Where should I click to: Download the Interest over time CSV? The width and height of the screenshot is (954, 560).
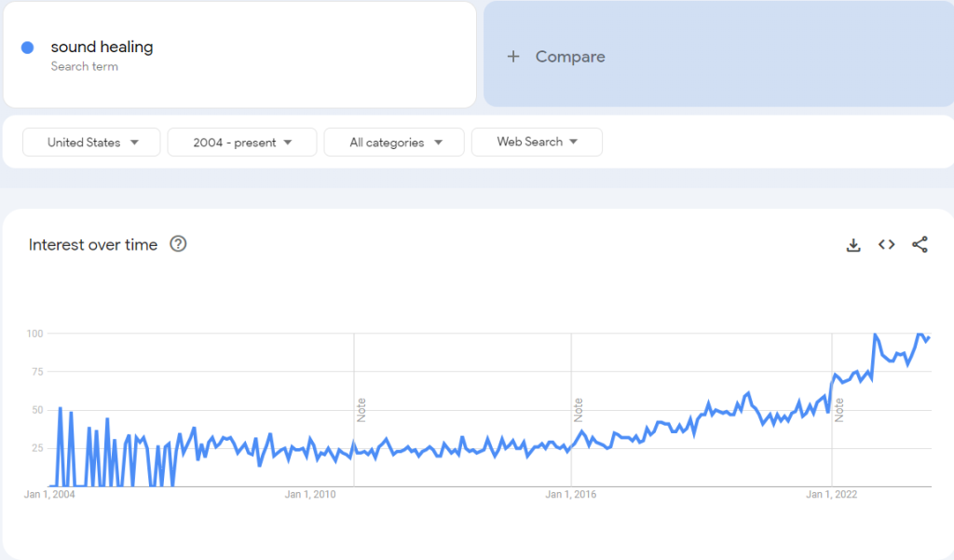852,245
